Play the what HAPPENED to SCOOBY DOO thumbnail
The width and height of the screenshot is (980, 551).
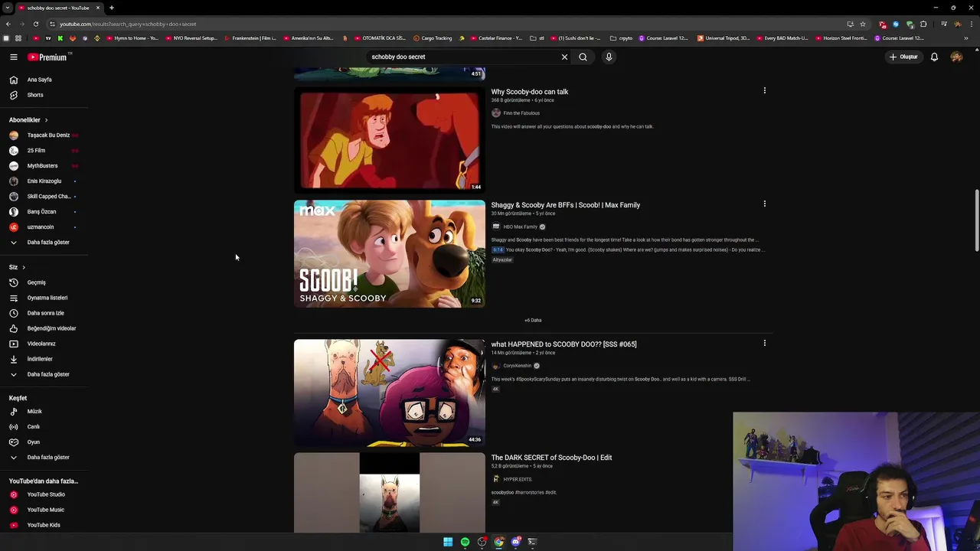pyautogui.click(x=390, y=393)
